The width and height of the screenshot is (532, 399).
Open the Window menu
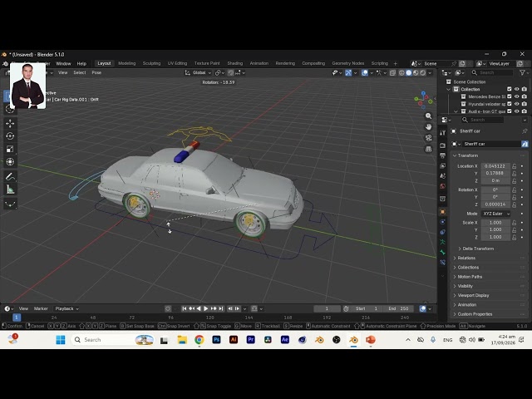pos(63,63)
